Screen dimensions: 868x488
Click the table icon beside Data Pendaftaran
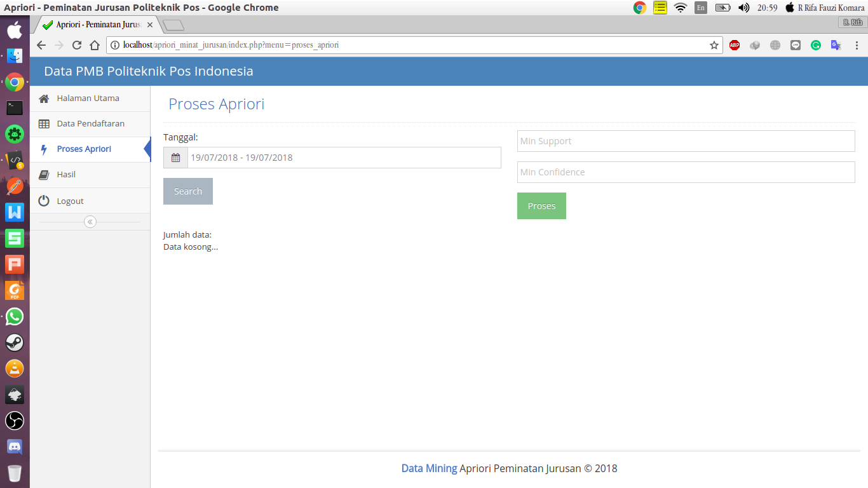click(x=44, y=124)
